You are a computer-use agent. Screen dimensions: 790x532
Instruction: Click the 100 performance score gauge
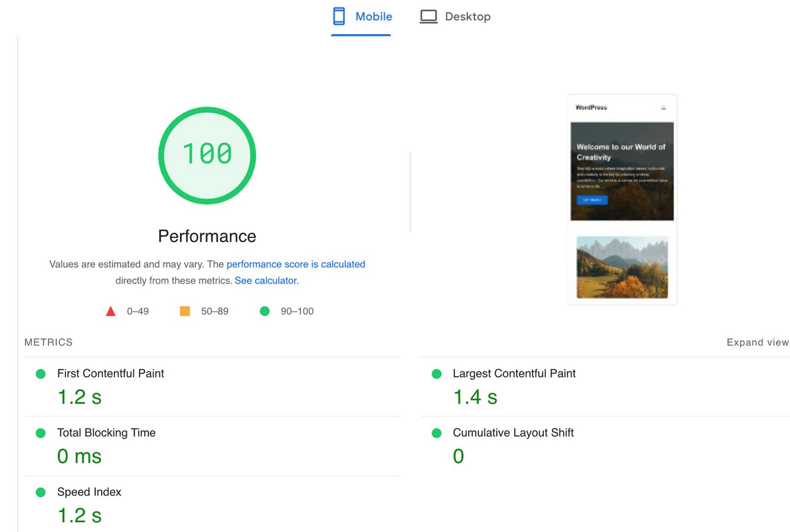click(207, 155)
